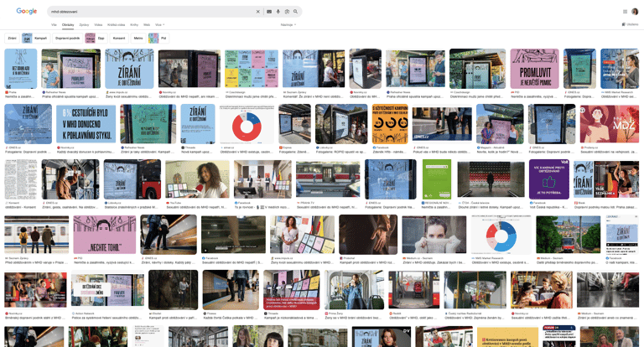
Task: Go to Google home via the logo
Action: [x=27, y=11]
